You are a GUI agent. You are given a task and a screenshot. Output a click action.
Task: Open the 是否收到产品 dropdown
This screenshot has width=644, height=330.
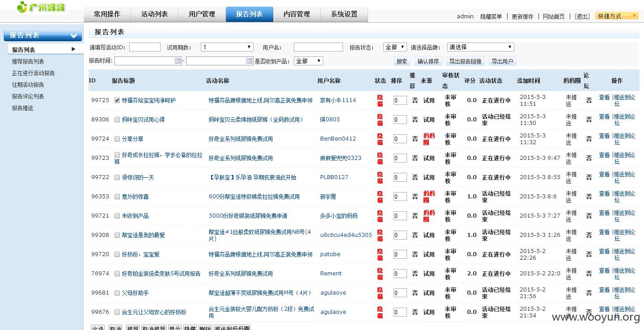[308, 61]
